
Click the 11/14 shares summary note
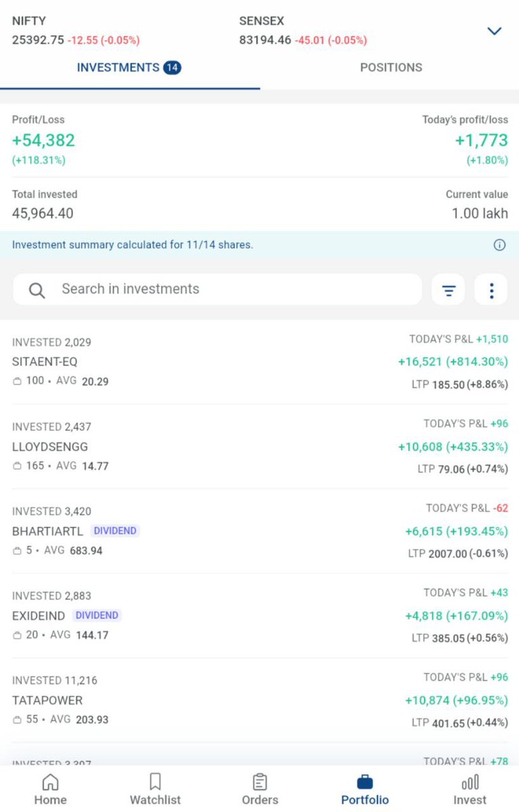point(133,245)
